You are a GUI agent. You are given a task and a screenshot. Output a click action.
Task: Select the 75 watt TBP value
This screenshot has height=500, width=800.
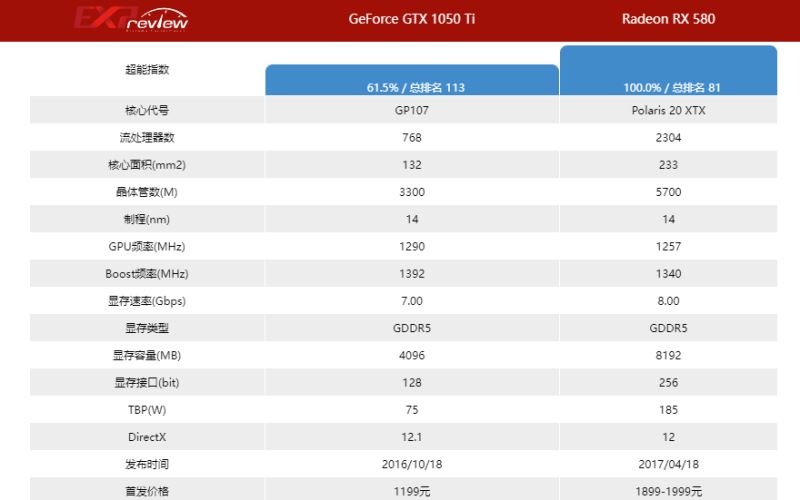click(x=412, y=410)
